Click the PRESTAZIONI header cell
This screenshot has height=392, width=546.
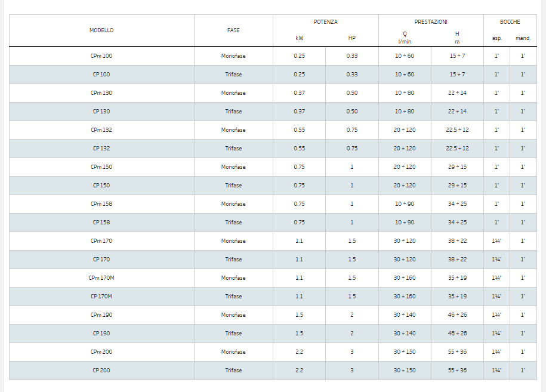coord(431,22)
